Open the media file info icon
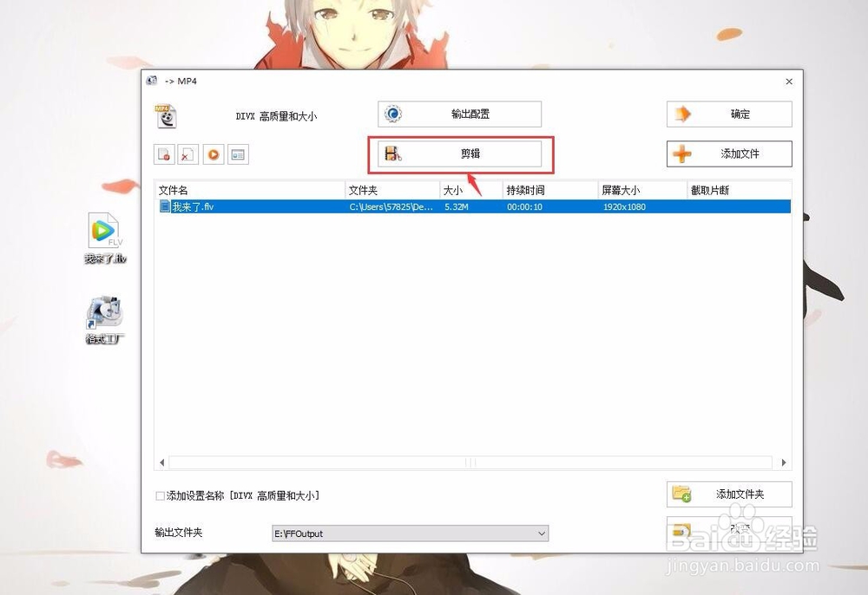The height and width of the screenshot is (595, 868). click(x=238, y=154)
